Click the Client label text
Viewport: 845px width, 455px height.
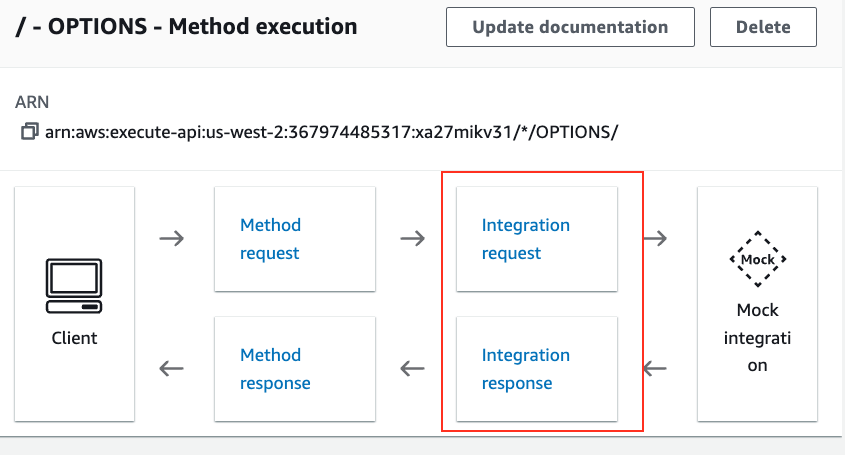click(74, 338)
